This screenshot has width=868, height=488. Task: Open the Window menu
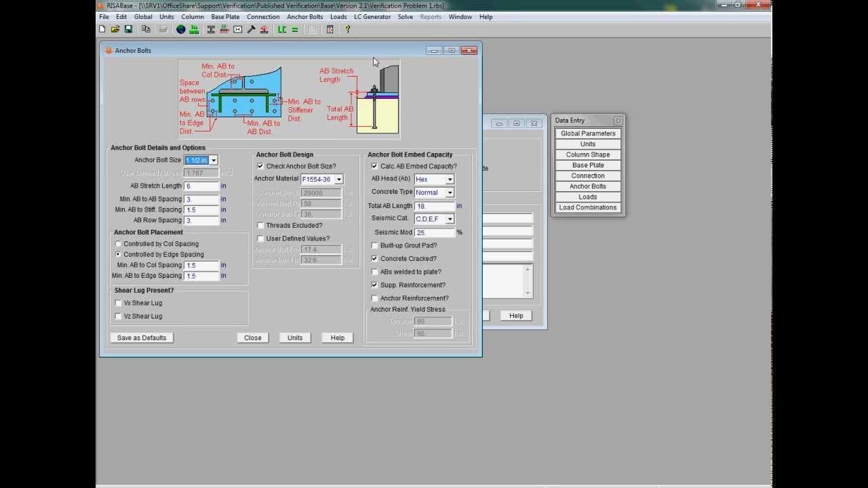pyautogui.click(x=460, y=17)
